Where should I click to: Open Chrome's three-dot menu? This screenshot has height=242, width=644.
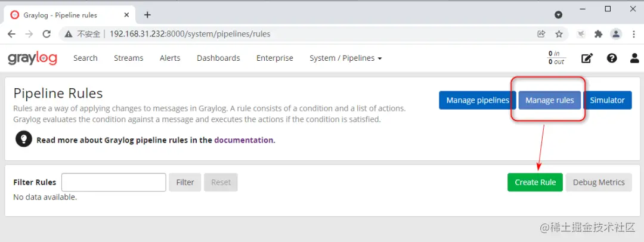pyautogui.click(x=634, y=34)
